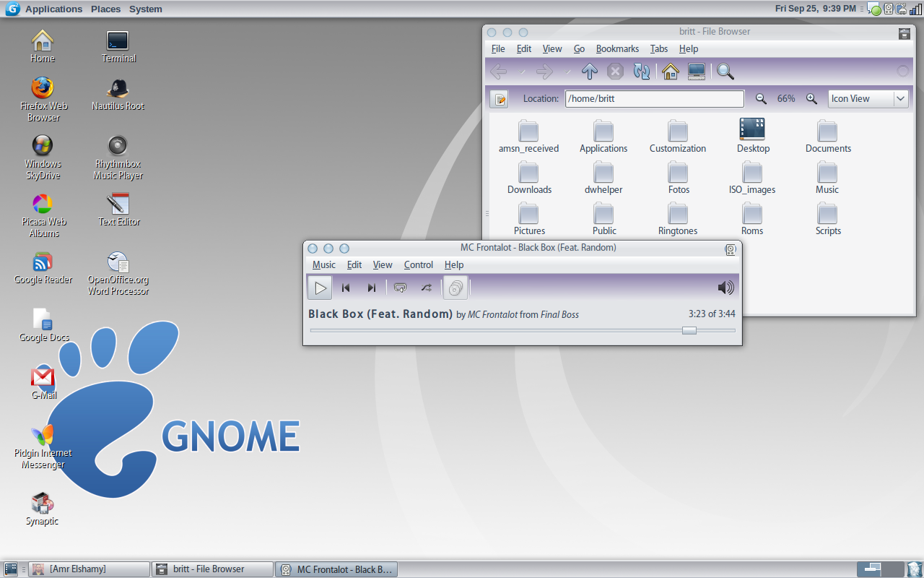Select the Music folder in File Browser
Screen dimensions: 924x578
[x=827, y=178]
